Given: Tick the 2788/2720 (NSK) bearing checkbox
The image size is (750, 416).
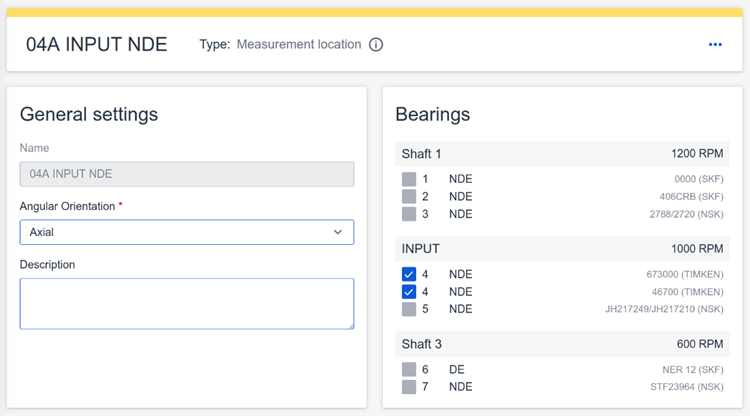Looking at the screenshot, I should tap(409, 214).
